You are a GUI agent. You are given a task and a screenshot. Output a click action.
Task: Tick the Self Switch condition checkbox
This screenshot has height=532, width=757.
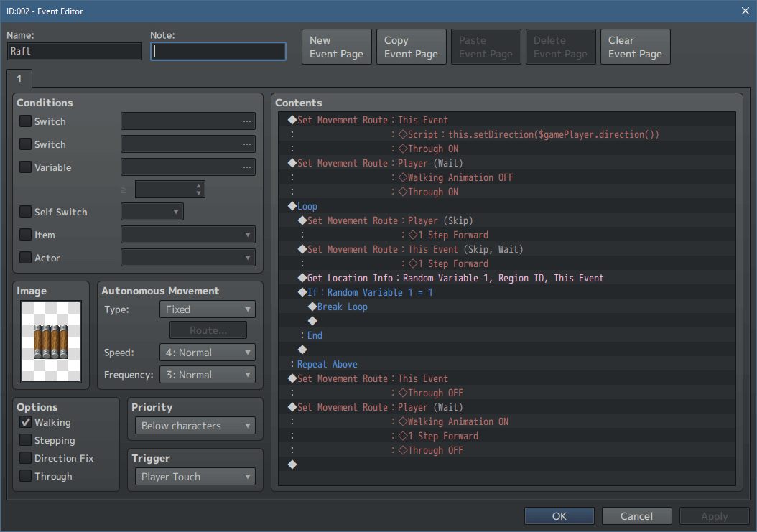point(26,212)
